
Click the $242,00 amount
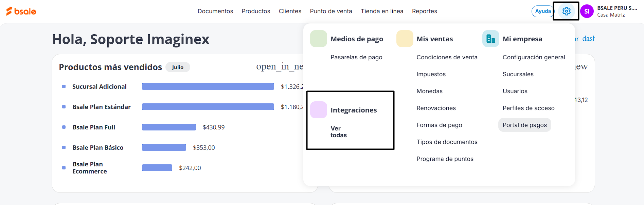(190, 168)
